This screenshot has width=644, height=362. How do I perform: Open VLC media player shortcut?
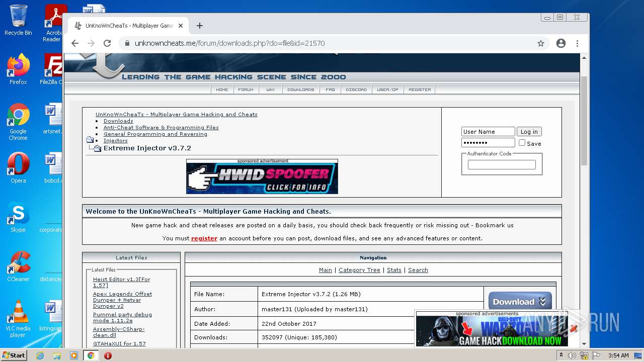18,319
